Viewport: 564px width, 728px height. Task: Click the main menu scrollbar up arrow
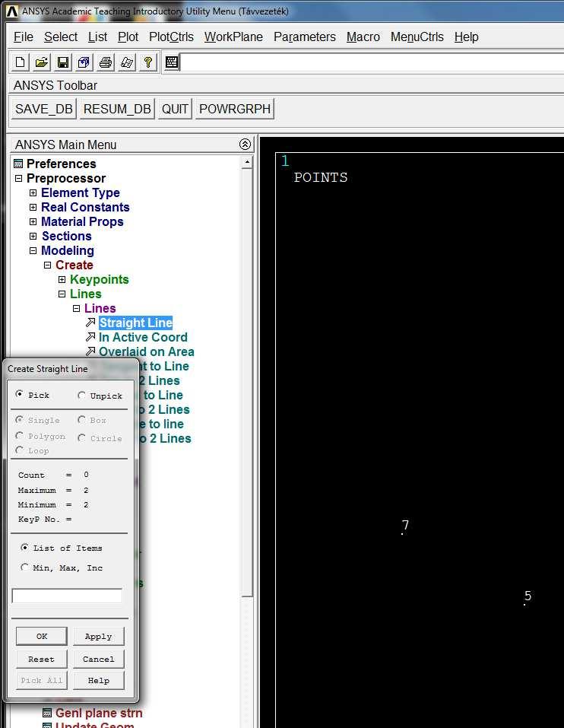[247, 163]
